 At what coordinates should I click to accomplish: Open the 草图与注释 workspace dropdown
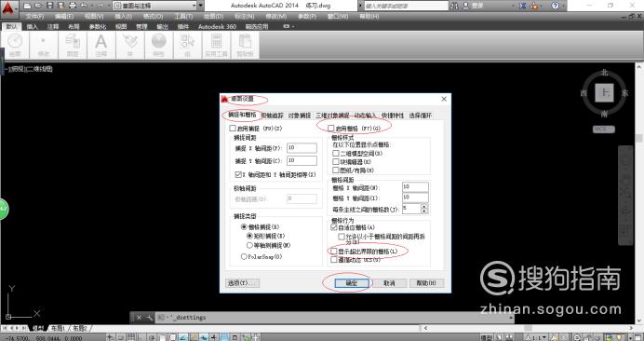coord(157,6)
